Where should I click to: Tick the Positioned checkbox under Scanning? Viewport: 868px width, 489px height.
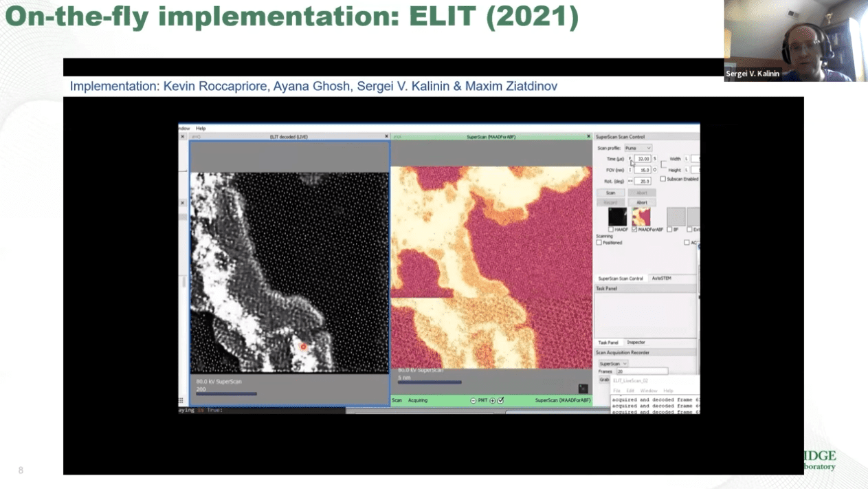tap(599, 243)
